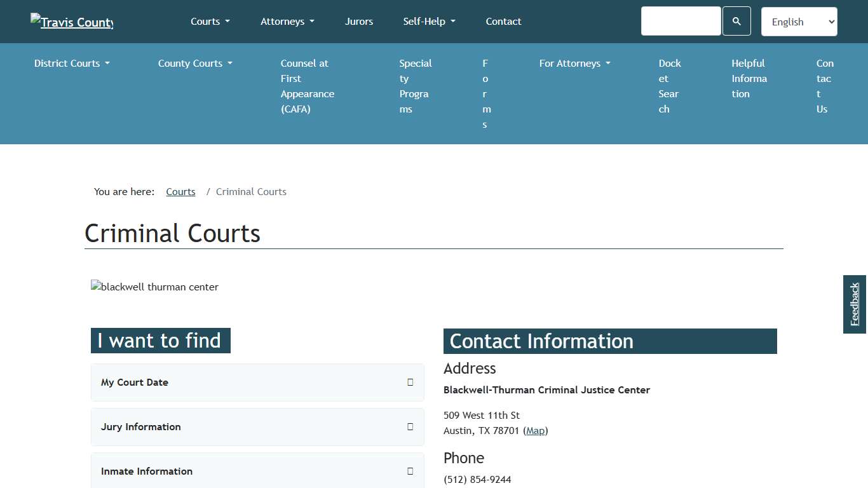Viewport: 868px width, 488px height.
Task: Click the broken blackwell thurman center image
Action: point(154,287)
